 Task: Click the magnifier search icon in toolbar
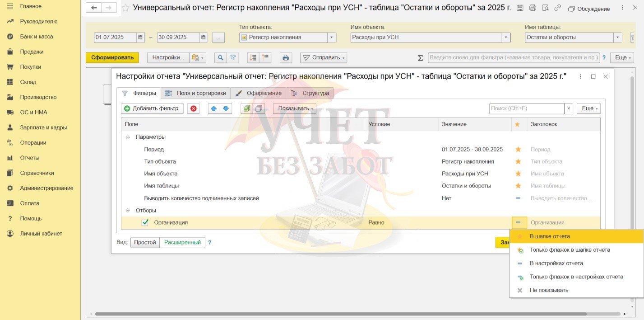pyautogui.click(x=220, y=58)
